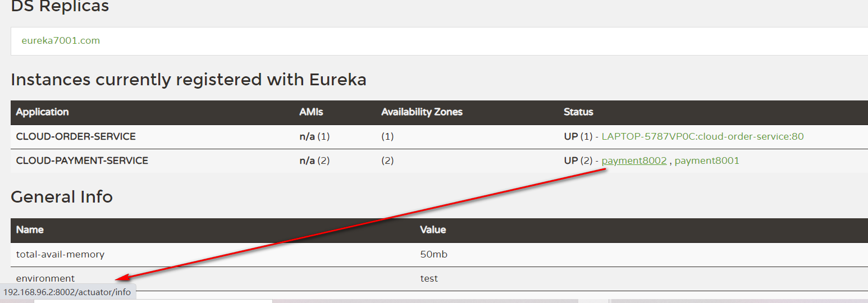Click the actuator/info URL in the status bar
Screen dimensions: 868x303
point(67,292)
